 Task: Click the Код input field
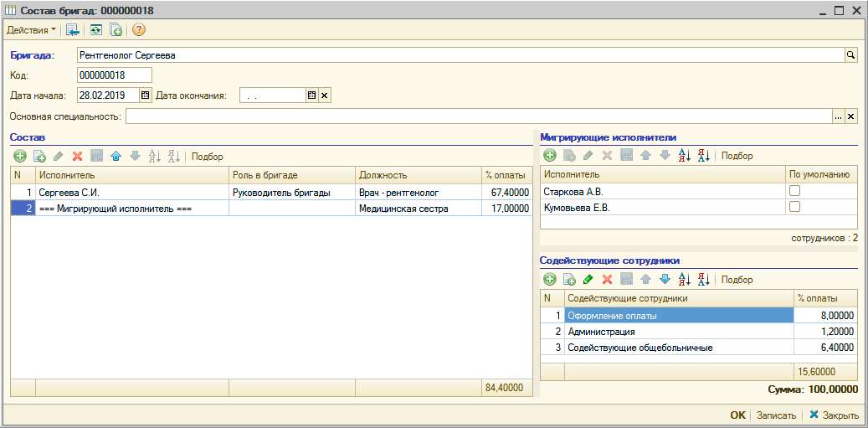coord(114,75)
